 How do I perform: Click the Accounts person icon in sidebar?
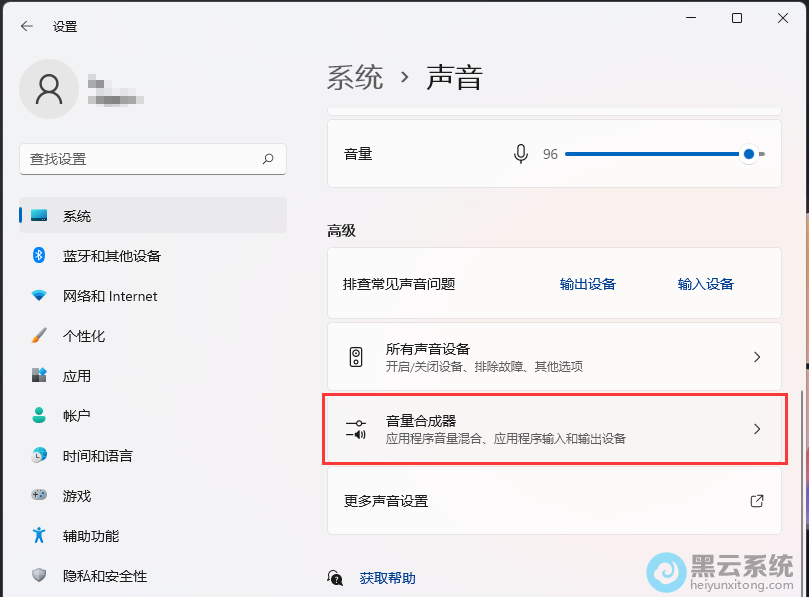coord(39,416)
